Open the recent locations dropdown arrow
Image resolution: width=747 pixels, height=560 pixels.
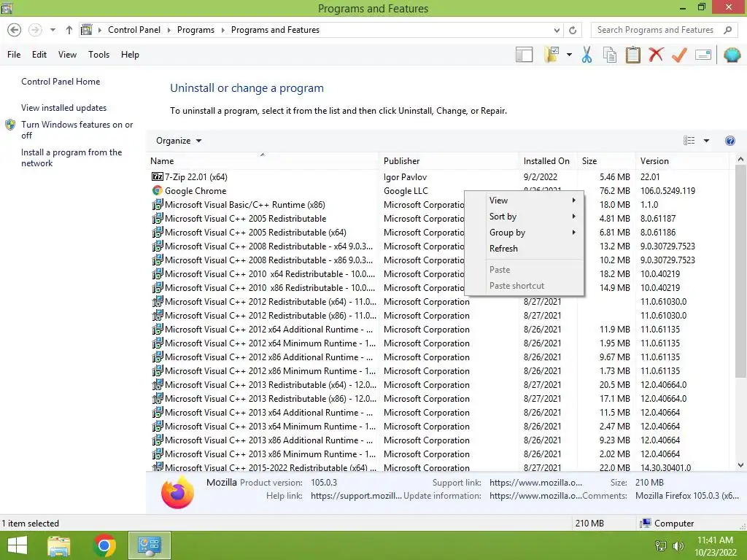tap(53, 30)
